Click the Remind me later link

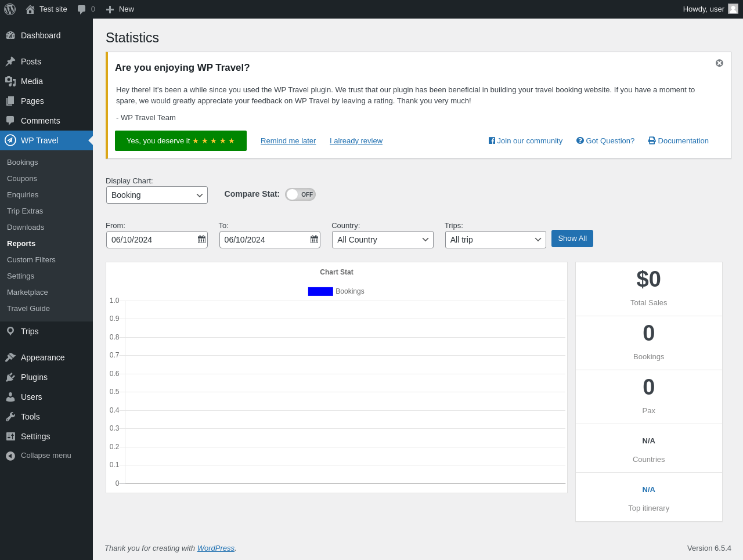pos(288,141)
